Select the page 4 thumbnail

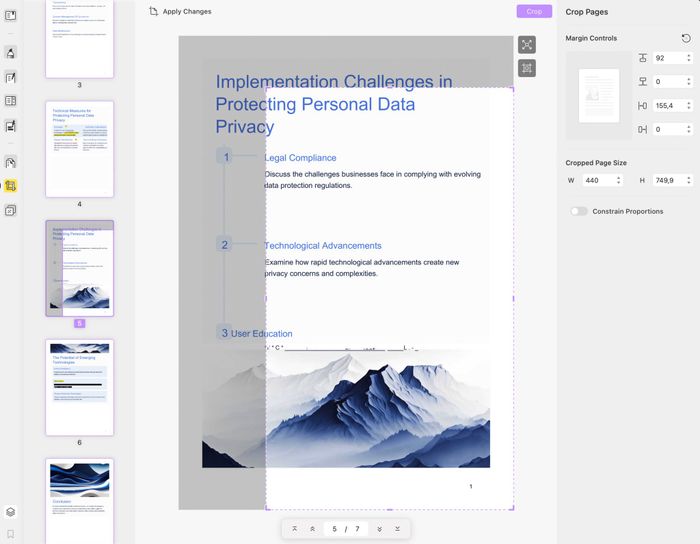pos(80,148)
